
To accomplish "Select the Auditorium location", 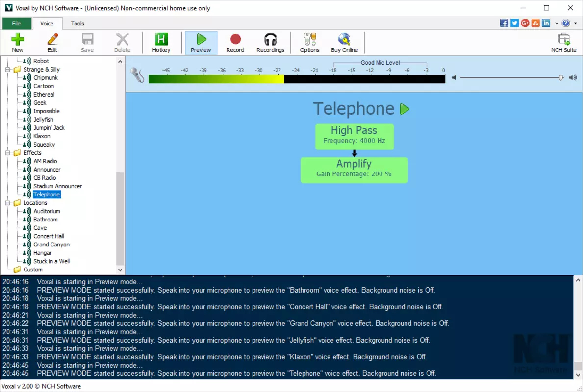I will click(x=47, y=211).
